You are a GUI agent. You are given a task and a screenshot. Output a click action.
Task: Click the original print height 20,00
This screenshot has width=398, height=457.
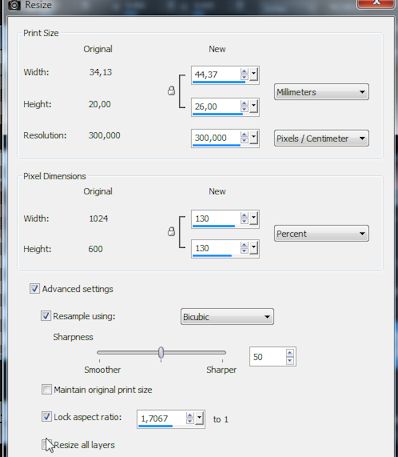[100, 104]
